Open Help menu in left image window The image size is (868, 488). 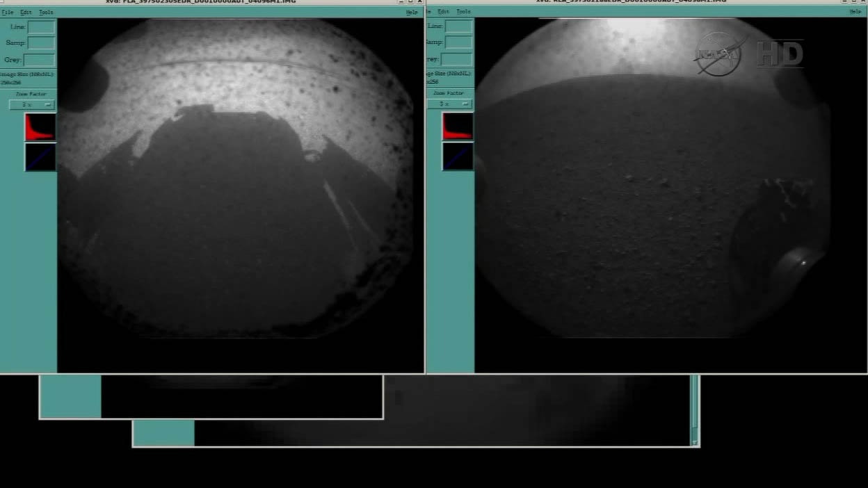[x=412, y=13]
